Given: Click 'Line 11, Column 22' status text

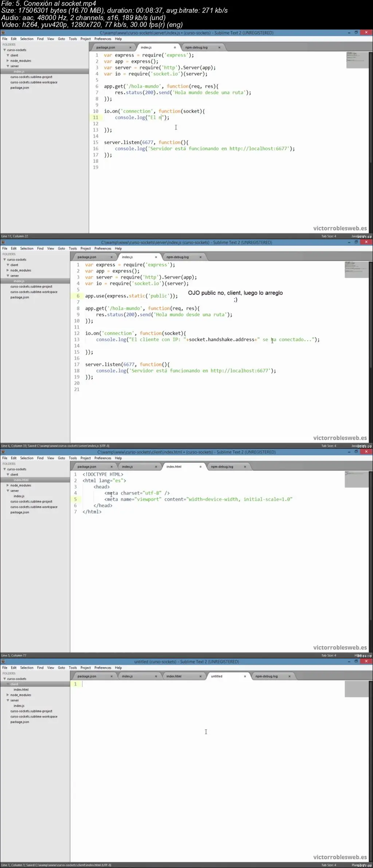Looking at the screenshot, I should [15, 236].
